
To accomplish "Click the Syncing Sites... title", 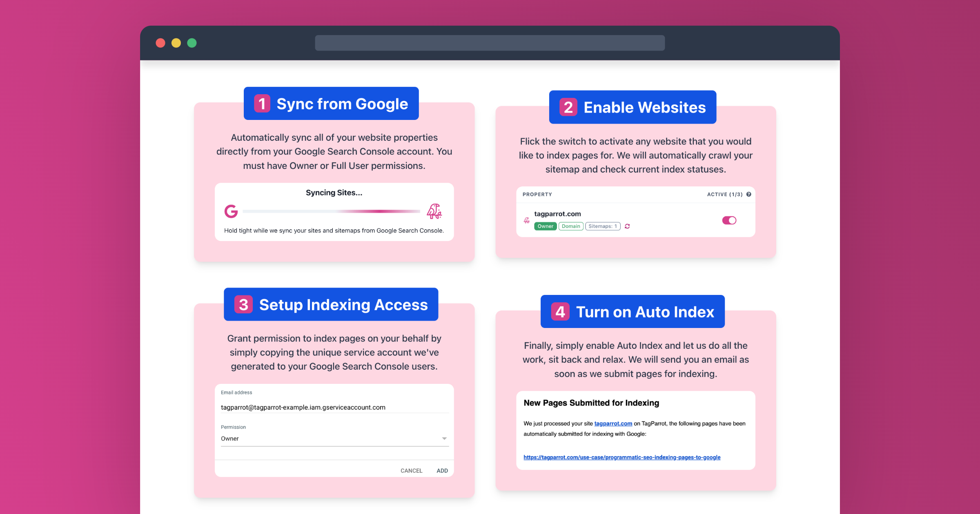I will (x=334, y=193).
